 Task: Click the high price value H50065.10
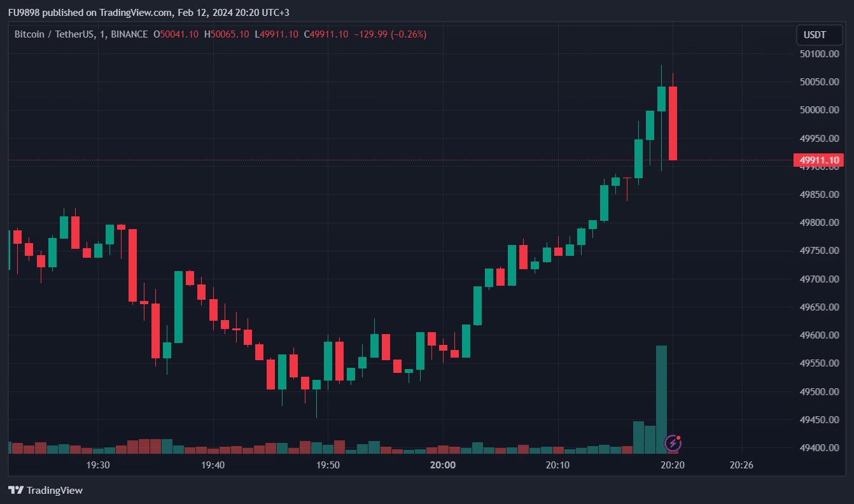pos(227,34)
